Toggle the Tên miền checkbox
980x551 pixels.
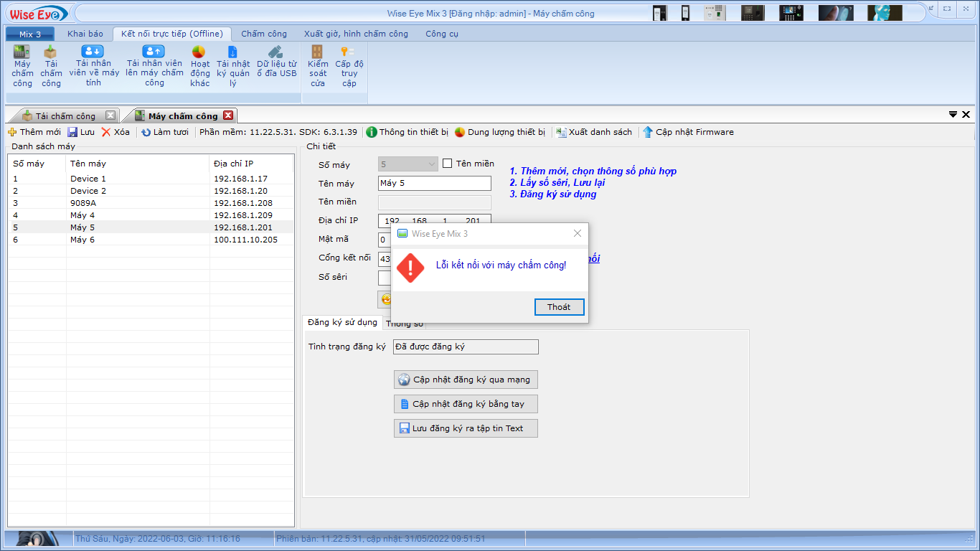[x=448, y=164]
